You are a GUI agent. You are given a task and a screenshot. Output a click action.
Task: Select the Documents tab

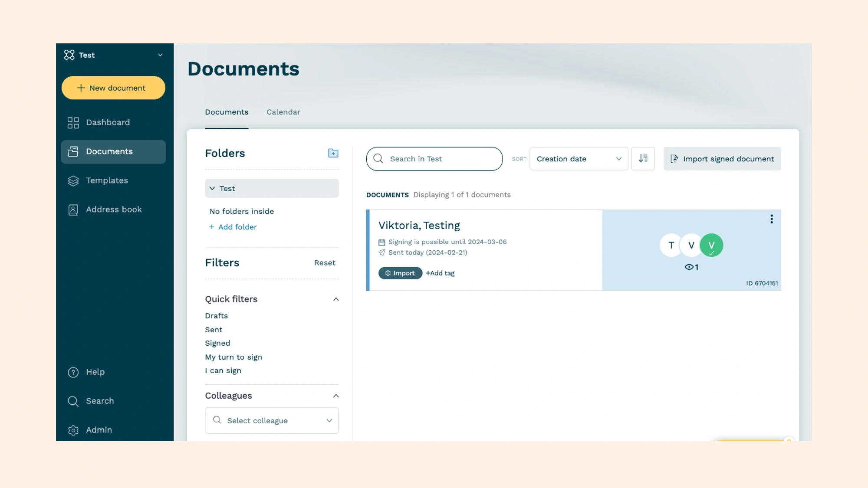pyautogui.click(x=227, y=112)
